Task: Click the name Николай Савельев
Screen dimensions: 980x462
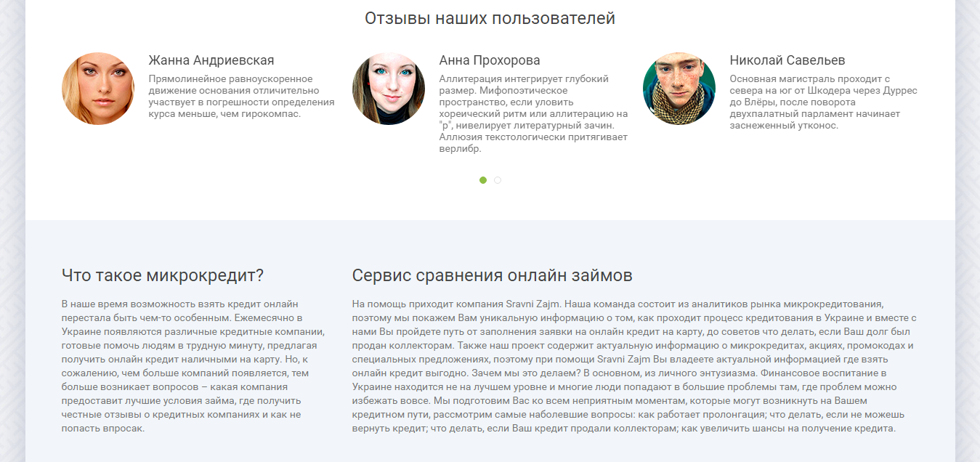Action: tap(787, 60)
